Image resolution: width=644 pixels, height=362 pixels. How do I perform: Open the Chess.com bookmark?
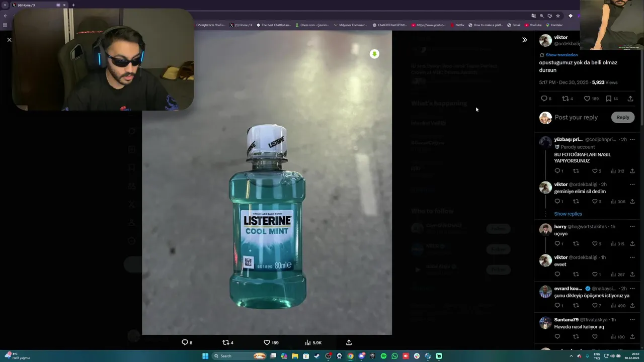coord(312,25)
